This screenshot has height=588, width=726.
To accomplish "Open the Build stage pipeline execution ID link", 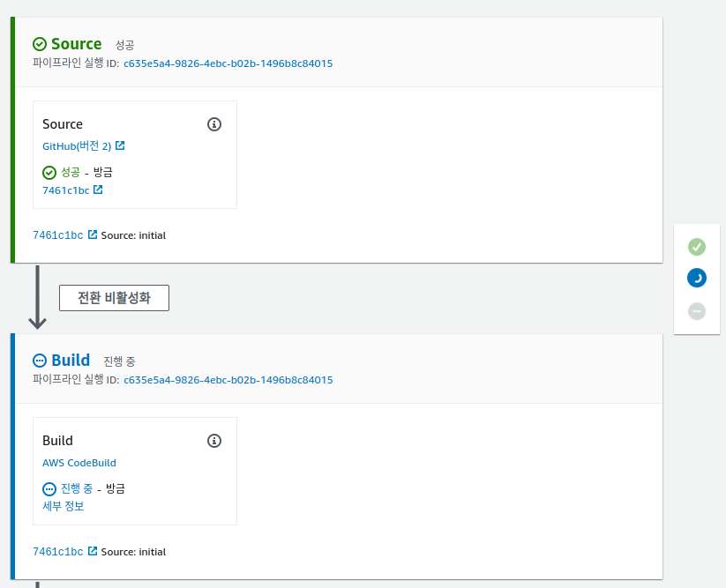I will coord(228,380).
